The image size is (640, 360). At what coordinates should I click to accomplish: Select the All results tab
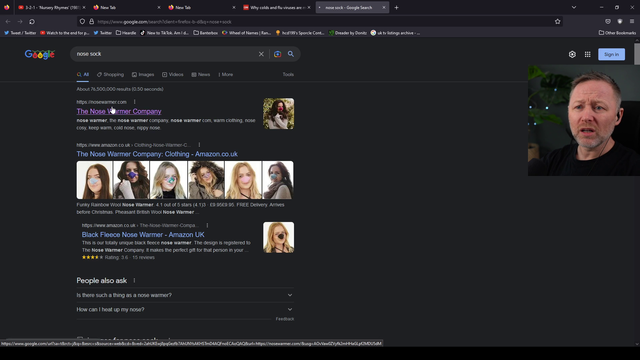pos(83,75)
